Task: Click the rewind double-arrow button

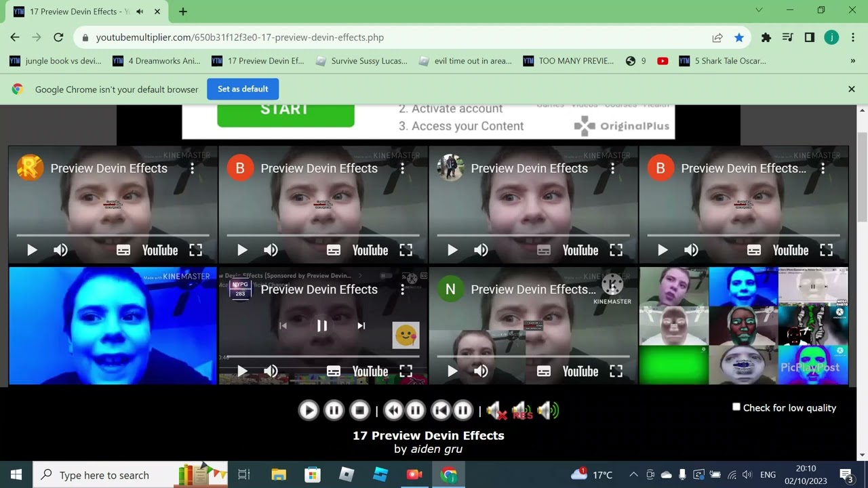Action: [x=393, y=410]
